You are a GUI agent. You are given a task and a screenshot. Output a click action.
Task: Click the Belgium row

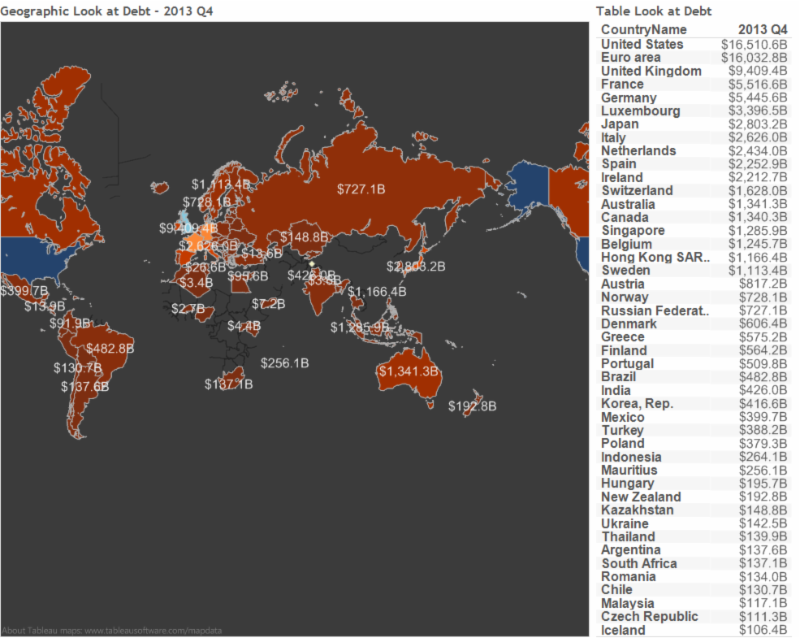(x=694, y=244)
